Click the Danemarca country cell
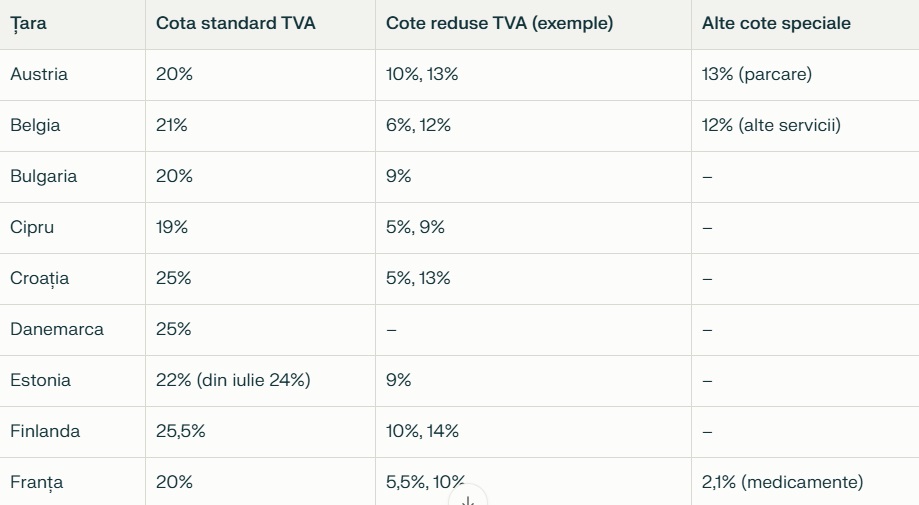 (x=57, y=330)
